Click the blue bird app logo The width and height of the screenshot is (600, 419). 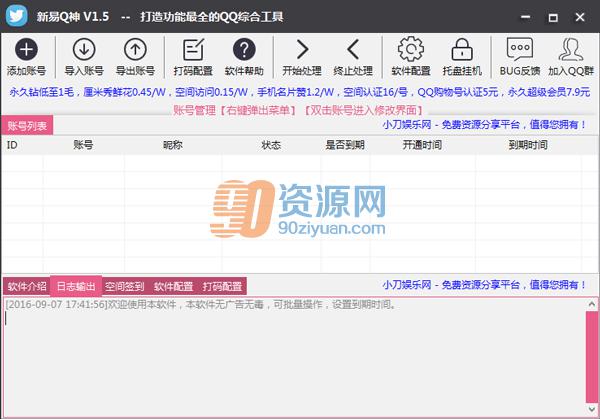(17, 16)
